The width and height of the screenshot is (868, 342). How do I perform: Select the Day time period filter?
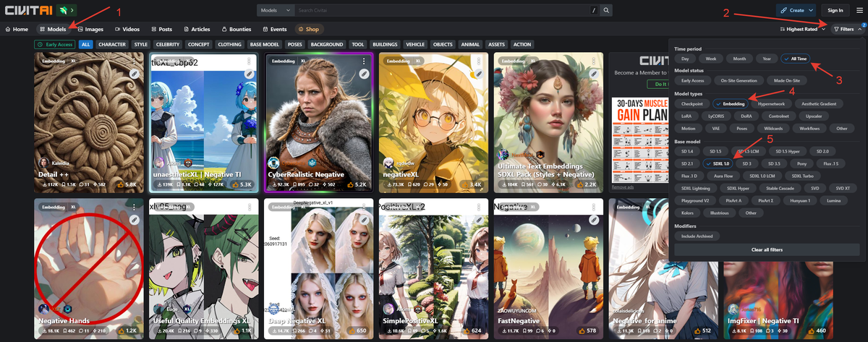[x=686, y=59]
